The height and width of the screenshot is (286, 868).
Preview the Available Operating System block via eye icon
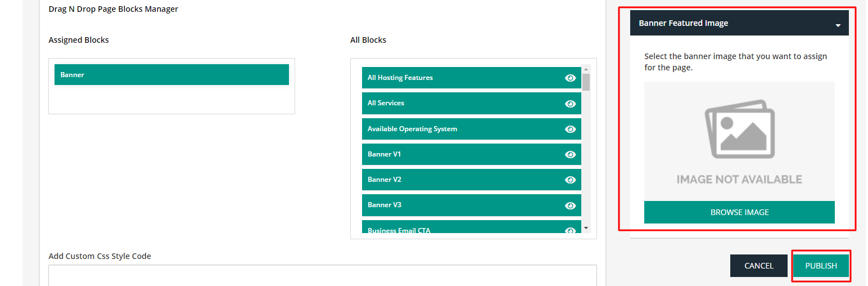(570, 129)
